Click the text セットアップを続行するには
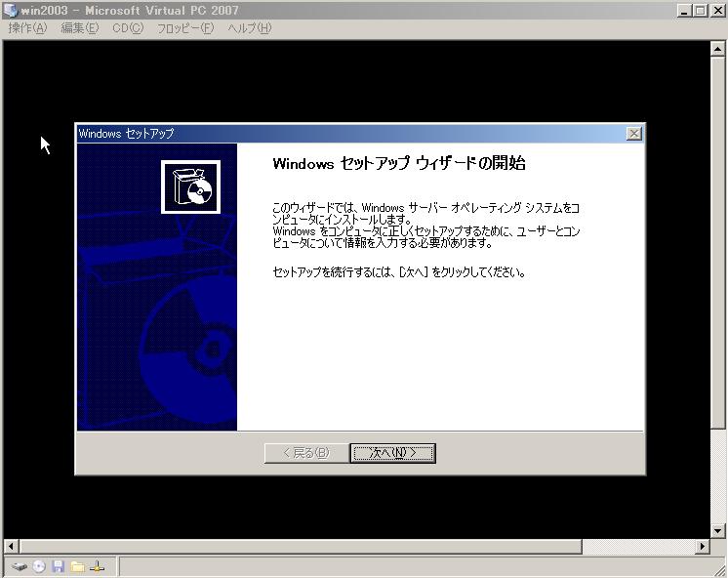This screenshot has height=578, width=728. pyautogui.click(x=333, y=272)
